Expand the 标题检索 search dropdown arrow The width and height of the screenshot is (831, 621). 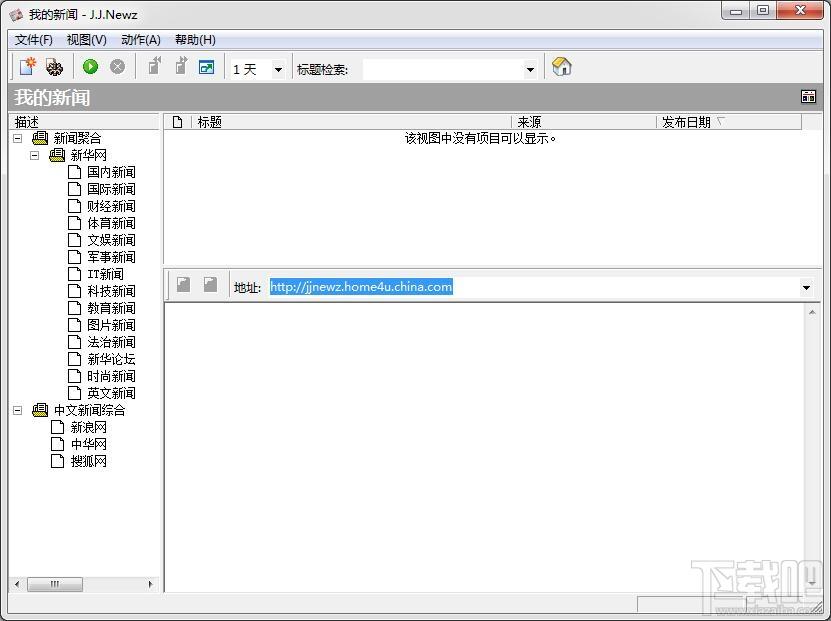tap(529, 69)
